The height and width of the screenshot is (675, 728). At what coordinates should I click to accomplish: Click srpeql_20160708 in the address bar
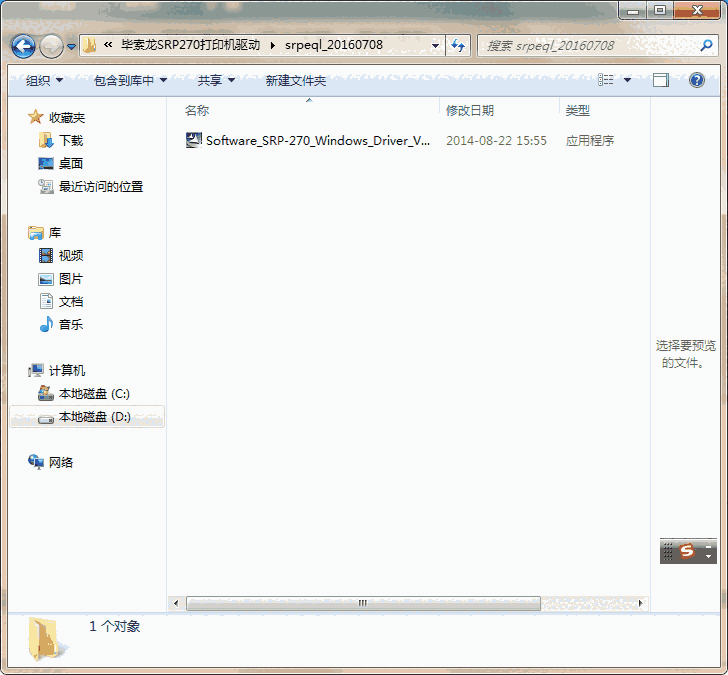pyautogui.click(x=334, y=45)
